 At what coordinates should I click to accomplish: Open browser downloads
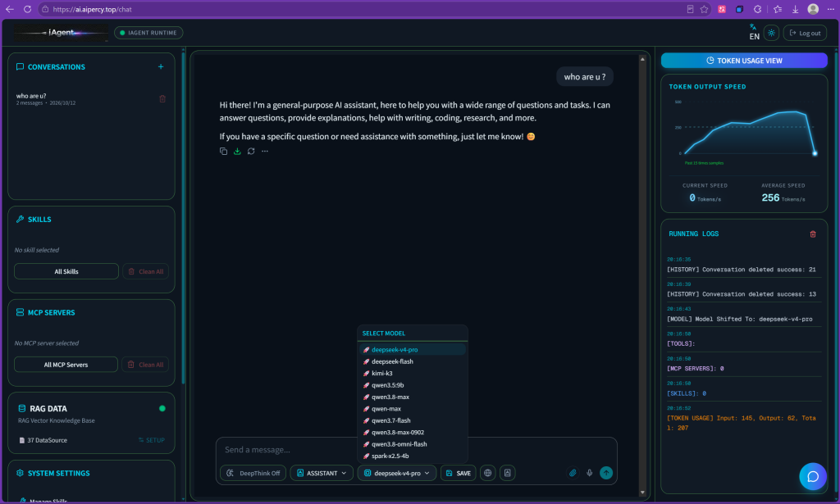click(x=795, y=9)
